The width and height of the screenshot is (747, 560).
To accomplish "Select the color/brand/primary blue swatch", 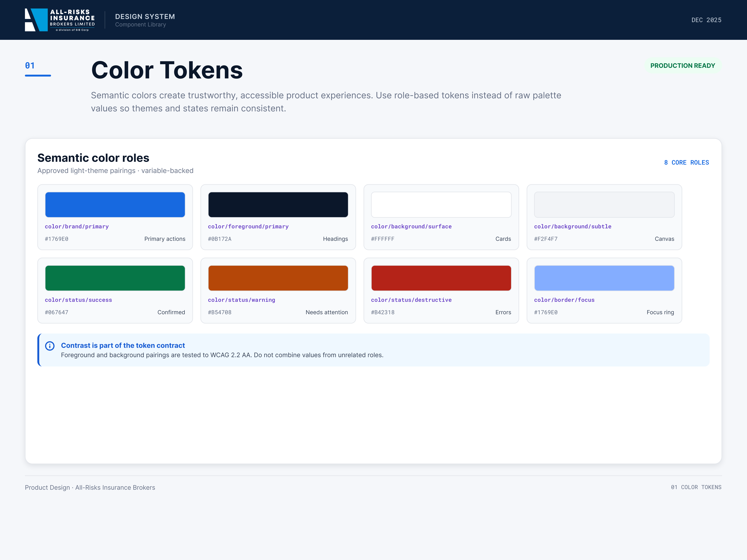I will coord(115,205).
